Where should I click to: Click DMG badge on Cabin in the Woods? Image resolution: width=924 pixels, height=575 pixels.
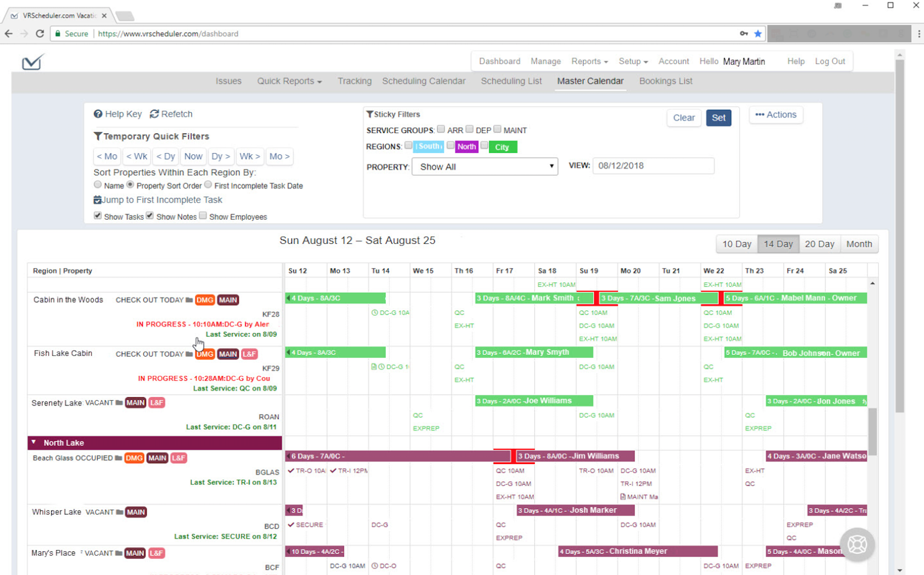[x=205, y=300]
